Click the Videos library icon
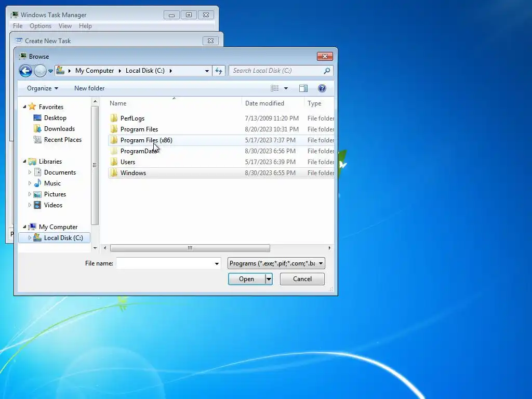 (x=37, y=205)
